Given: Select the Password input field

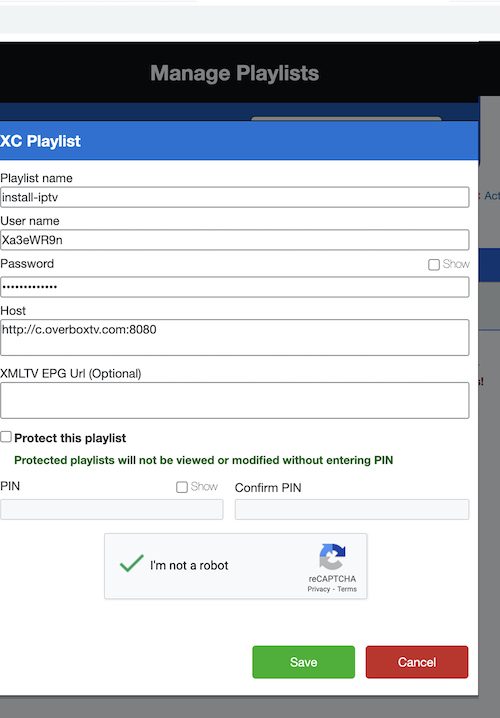Looking at the screenshot, I should click(x=234, y=287).
